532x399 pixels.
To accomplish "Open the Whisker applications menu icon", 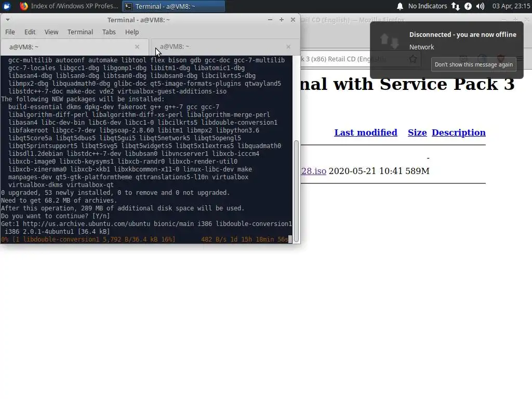I will click(x=7, y=6).
